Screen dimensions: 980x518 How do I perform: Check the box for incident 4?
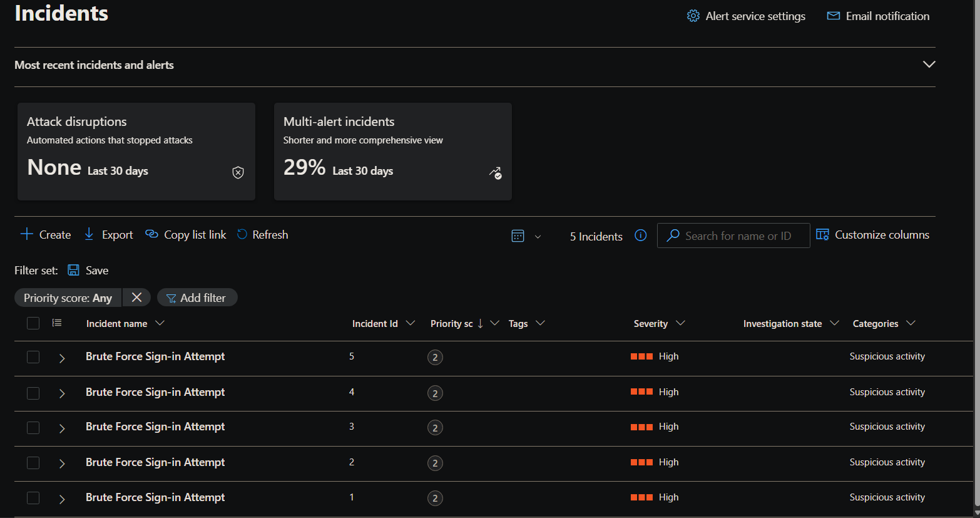tap(33, 393)
